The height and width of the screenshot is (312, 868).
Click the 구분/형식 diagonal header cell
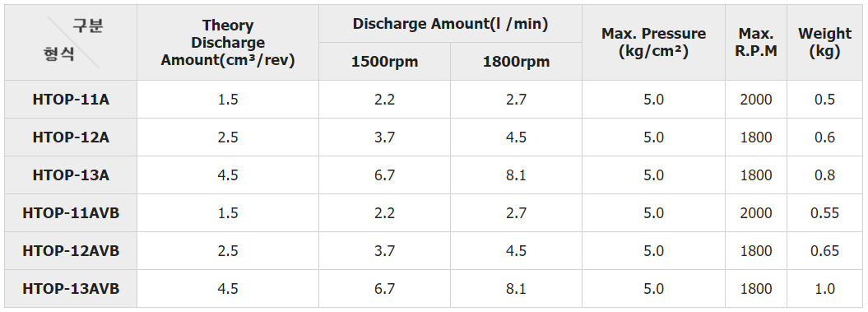71,43
